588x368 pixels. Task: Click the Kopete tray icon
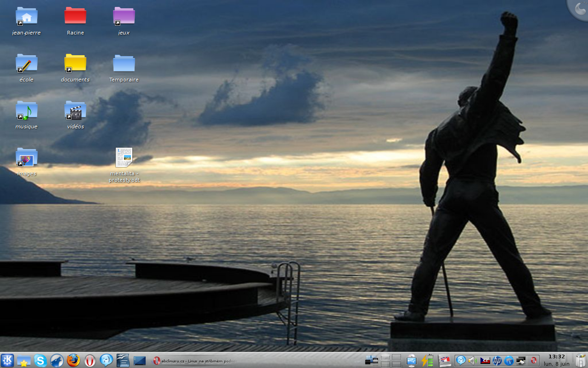pyautogui.click(x=461, y=361)
